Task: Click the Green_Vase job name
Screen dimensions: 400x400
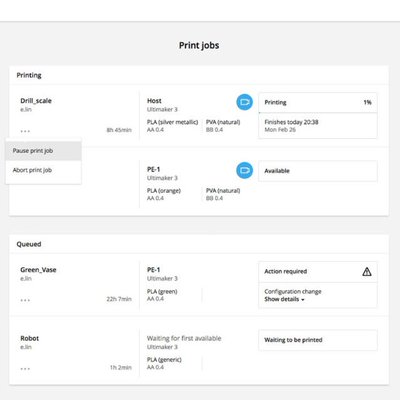Action: click(38, 270)
